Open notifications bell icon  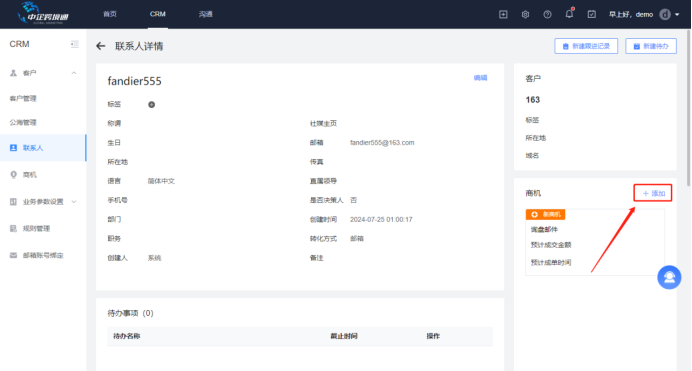pos(569,14)
